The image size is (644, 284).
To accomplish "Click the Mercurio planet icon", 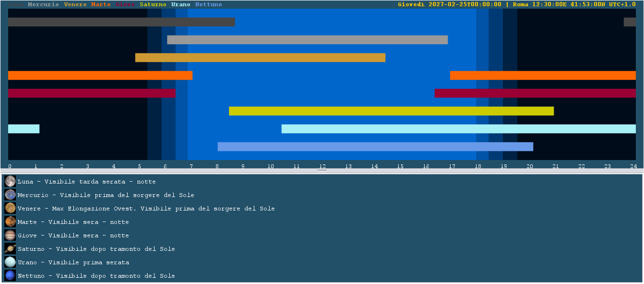I will click(x=10, y=195).
